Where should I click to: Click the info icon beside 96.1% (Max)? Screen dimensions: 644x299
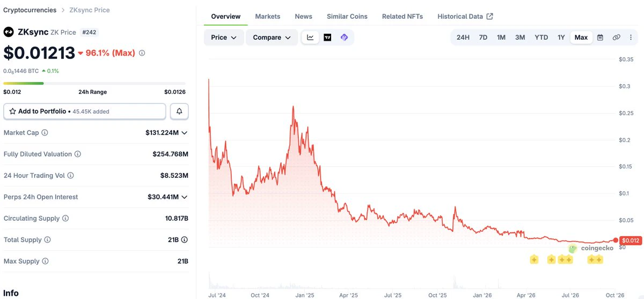tap(142, 53)
